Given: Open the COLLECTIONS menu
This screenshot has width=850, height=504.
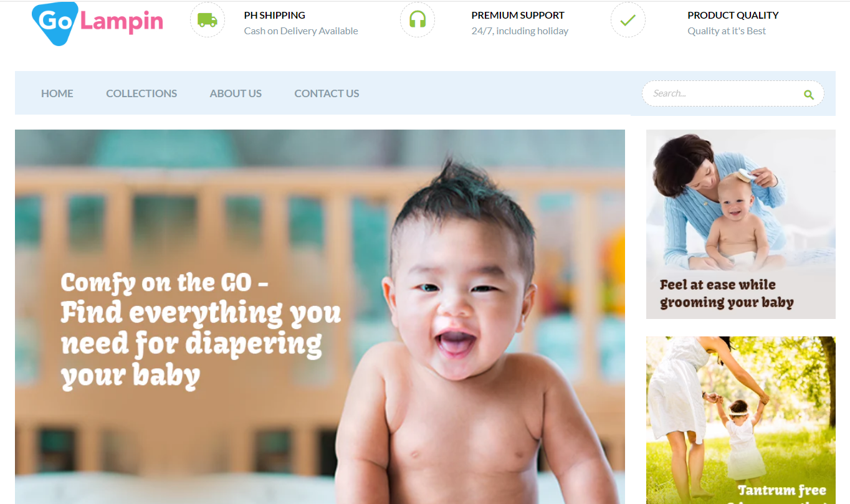Looking at the screenshot, I should 141,93.
